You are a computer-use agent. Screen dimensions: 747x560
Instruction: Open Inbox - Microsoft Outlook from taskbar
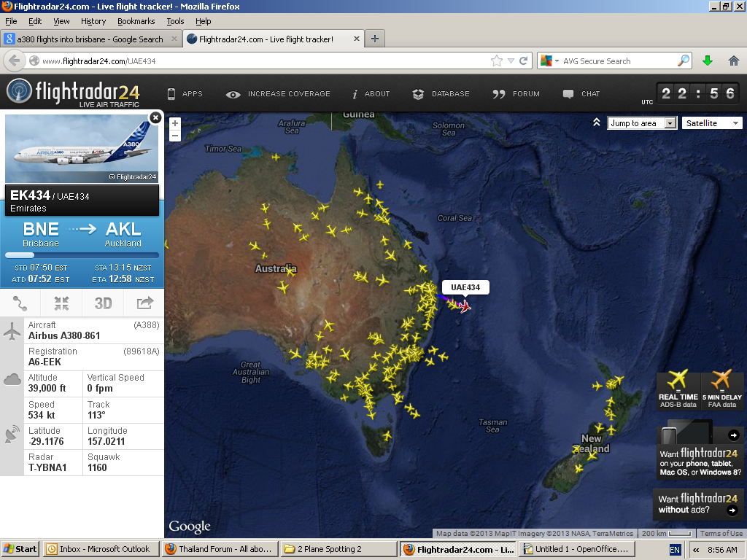(x=98, y=549)
